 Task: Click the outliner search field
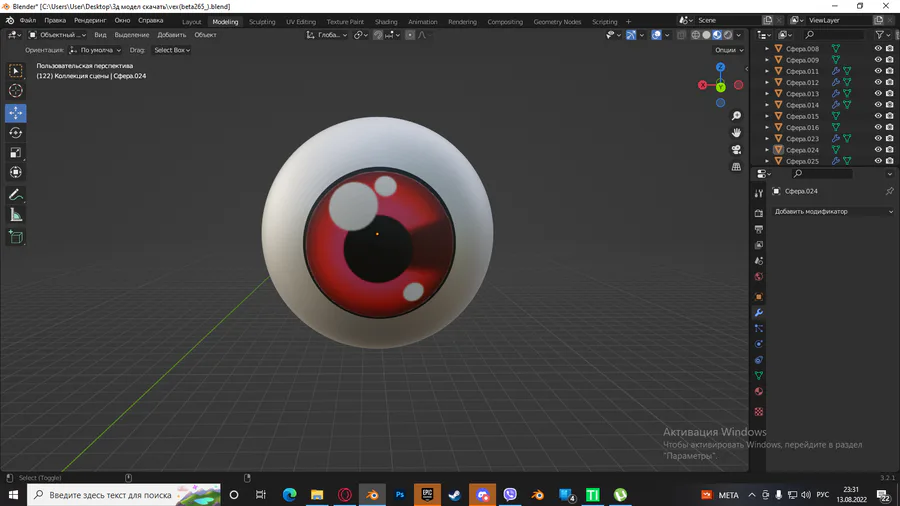pos(834,35)
